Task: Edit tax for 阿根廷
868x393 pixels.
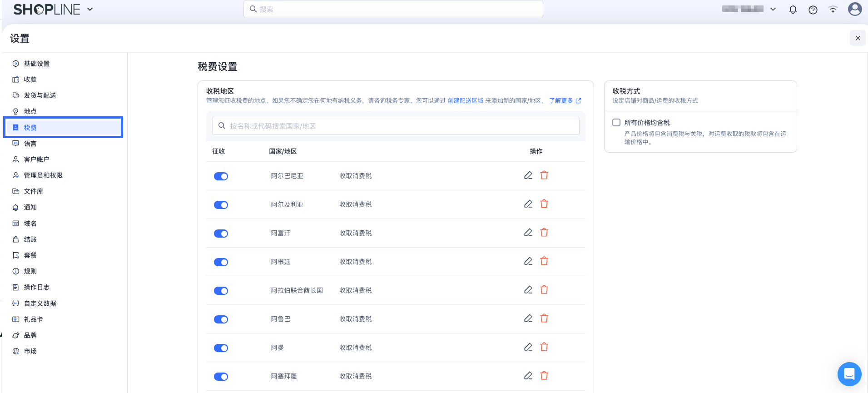Action: (x=528, y=261)
